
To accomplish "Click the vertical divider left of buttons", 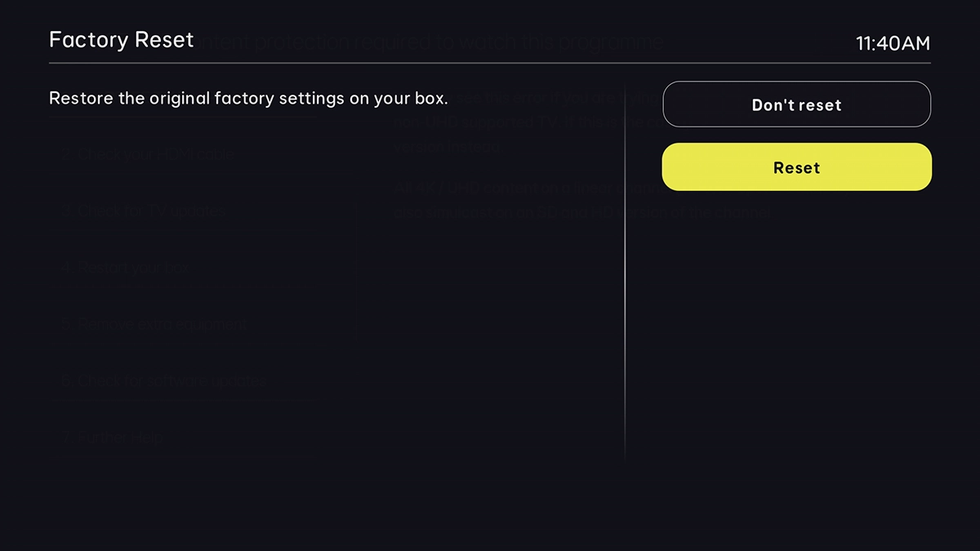I will click(626, 269).
